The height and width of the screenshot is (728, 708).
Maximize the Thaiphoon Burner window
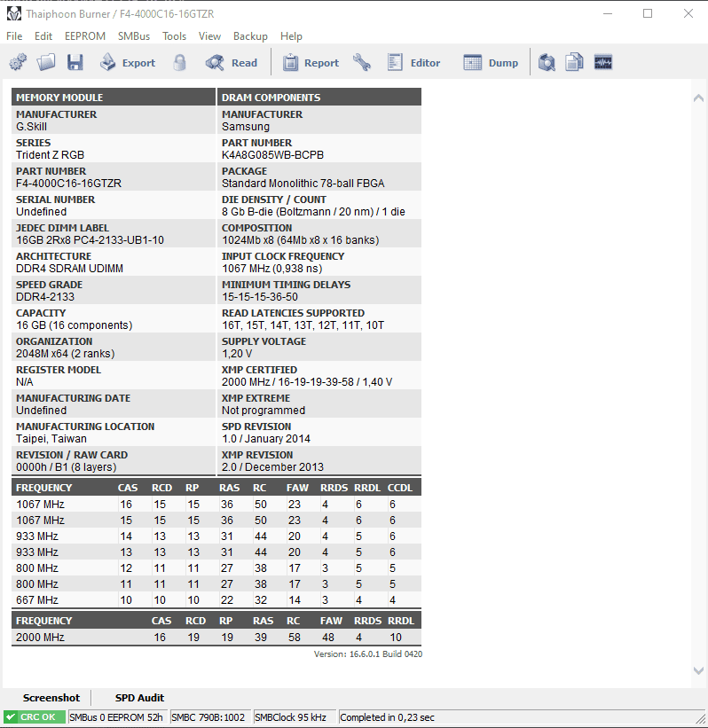tap(648, 14)
